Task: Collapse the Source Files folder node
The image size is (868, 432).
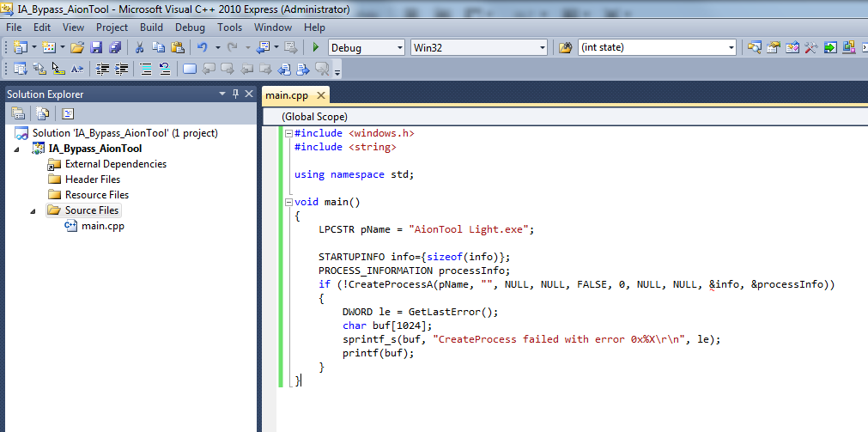Action: (33, 211)
